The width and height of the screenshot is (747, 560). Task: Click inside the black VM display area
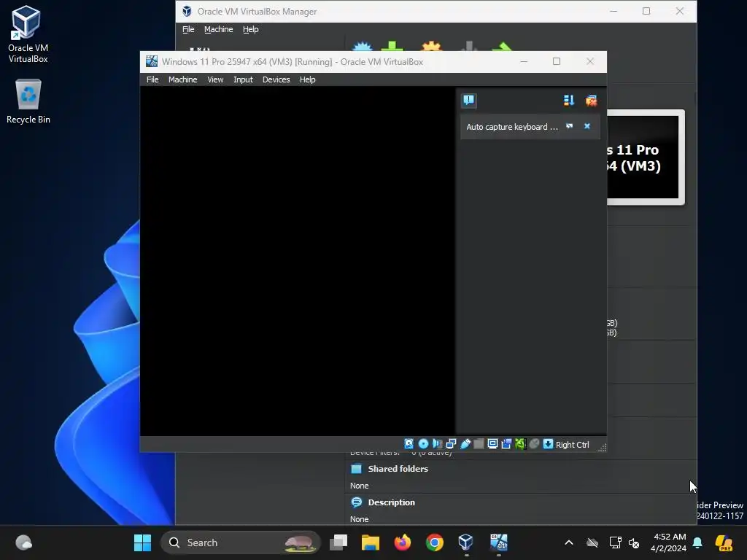[x=298, y=260]
